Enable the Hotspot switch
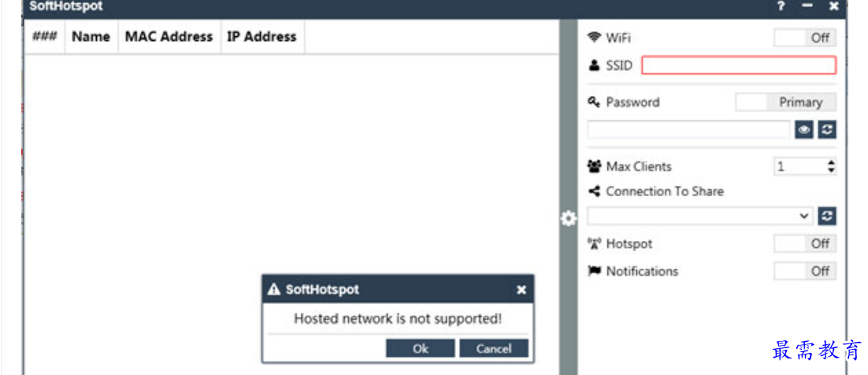Viewport: 868px width, 375px height. 804,243
